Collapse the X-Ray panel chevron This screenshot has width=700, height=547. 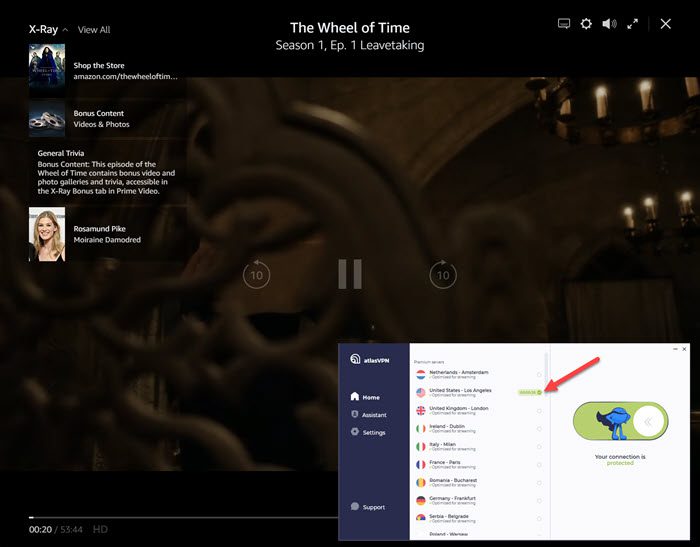tap(65, 30)
